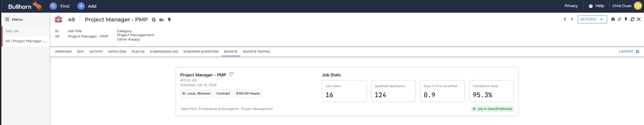Image resolution: width=644 pixels, height=125 pixels.
Task: Click the orange Boostie sync icon
Action: [232, 74]
